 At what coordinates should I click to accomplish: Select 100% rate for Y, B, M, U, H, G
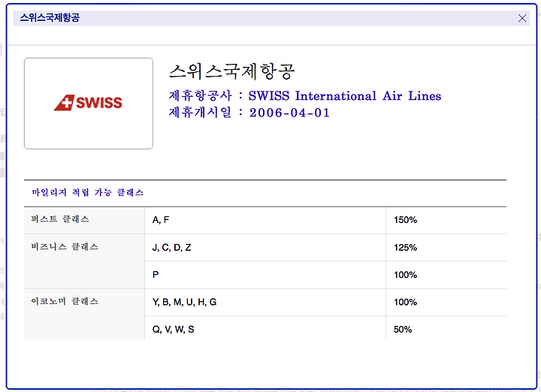pos(406,302)
